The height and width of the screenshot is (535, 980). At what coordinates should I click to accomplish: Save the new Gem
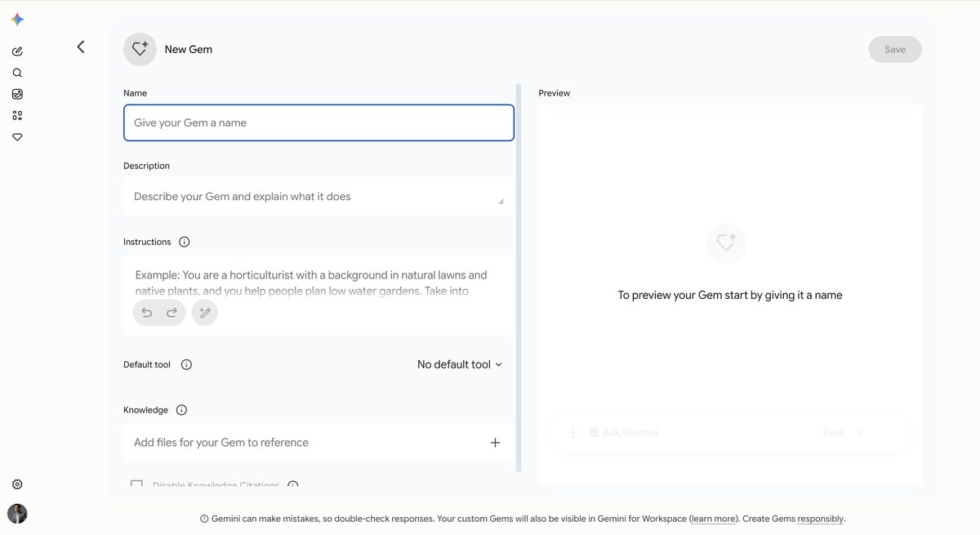(895, 49)
